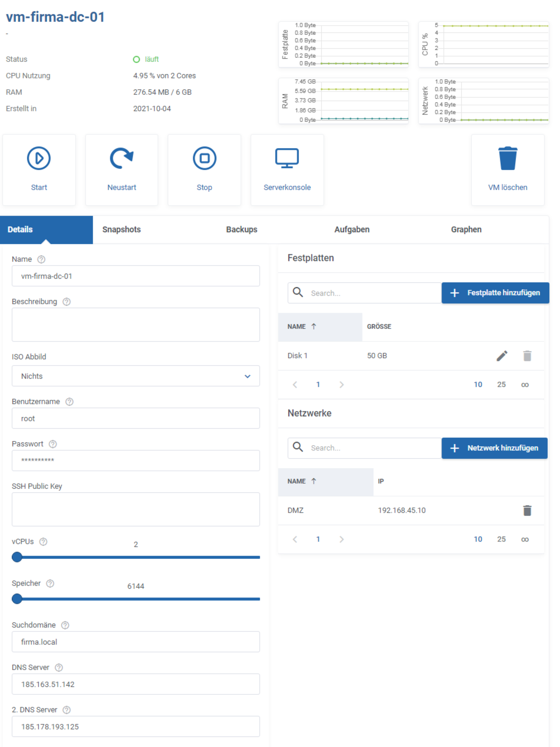Open the Serverkonsole monitor icon
560x747 pixels.
(287, 158)
